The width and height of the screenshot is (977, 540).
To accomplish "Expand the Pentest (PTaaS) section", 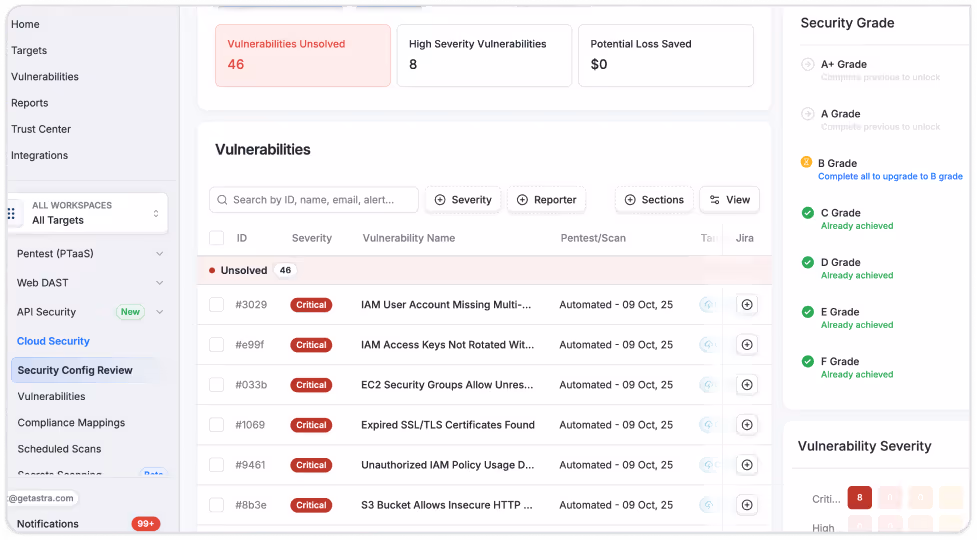I will tap(160, 253).
